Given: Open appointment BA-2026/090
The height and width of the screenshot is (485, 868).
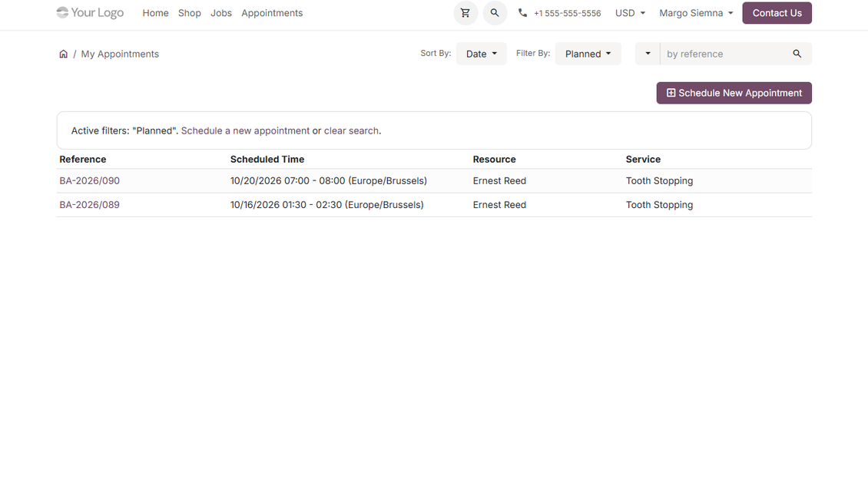Looking at the screenshot, I should click(90, 181).
